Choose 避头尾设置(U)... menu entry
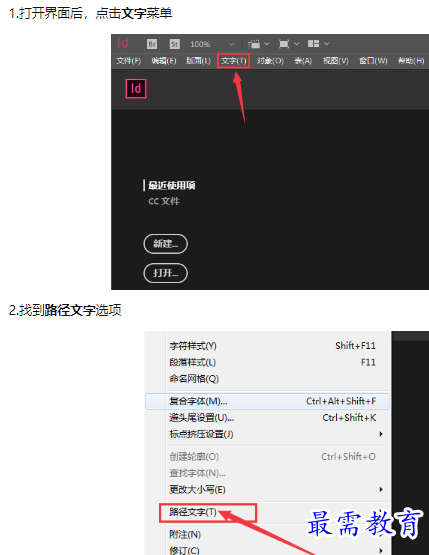Viewport: 429px width, 555px height. (x=267, y=418)
